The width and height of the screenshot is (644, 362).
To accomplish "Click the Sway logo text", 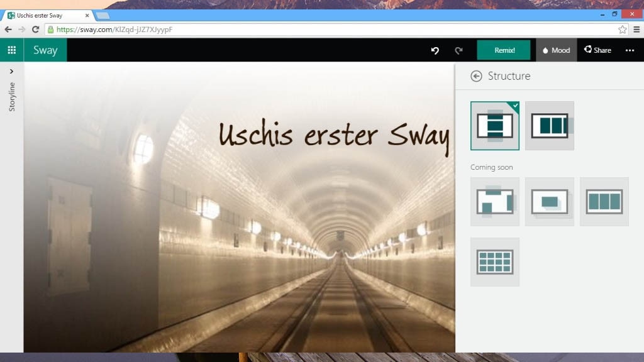I will pyautogui.click(x=45, y=50).
